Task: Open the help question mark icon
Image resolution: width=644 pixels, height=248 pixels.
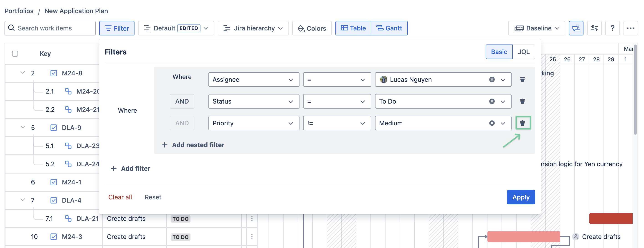Action: click(x=612, y=28)
